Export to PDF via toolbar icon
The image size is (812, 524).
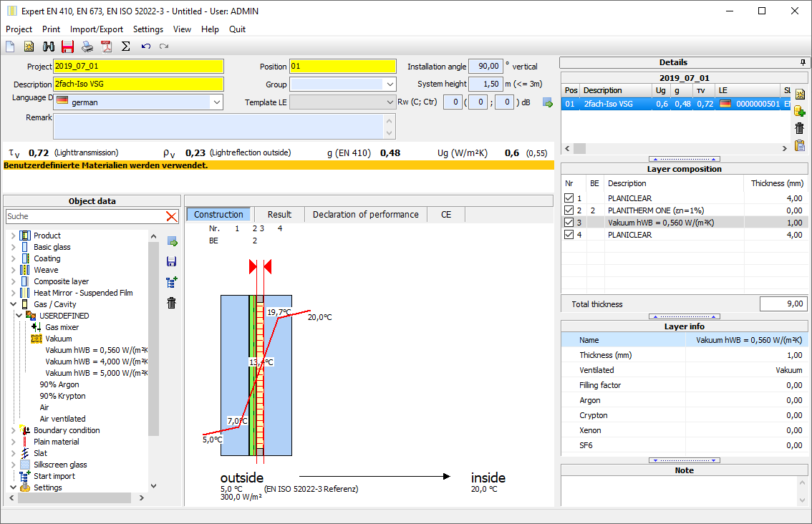107,47
